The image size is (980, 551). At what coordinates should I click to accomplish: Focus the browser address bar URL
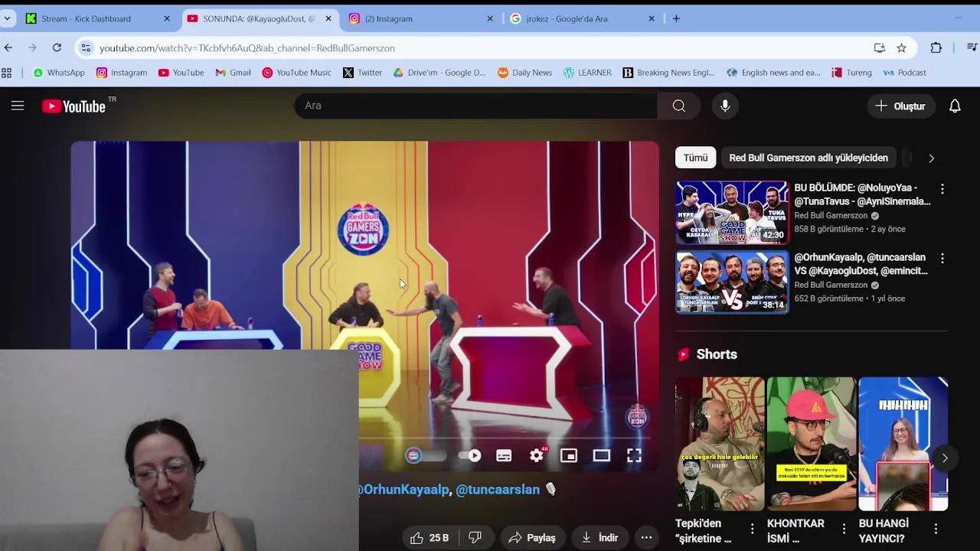tap(247, 48)
